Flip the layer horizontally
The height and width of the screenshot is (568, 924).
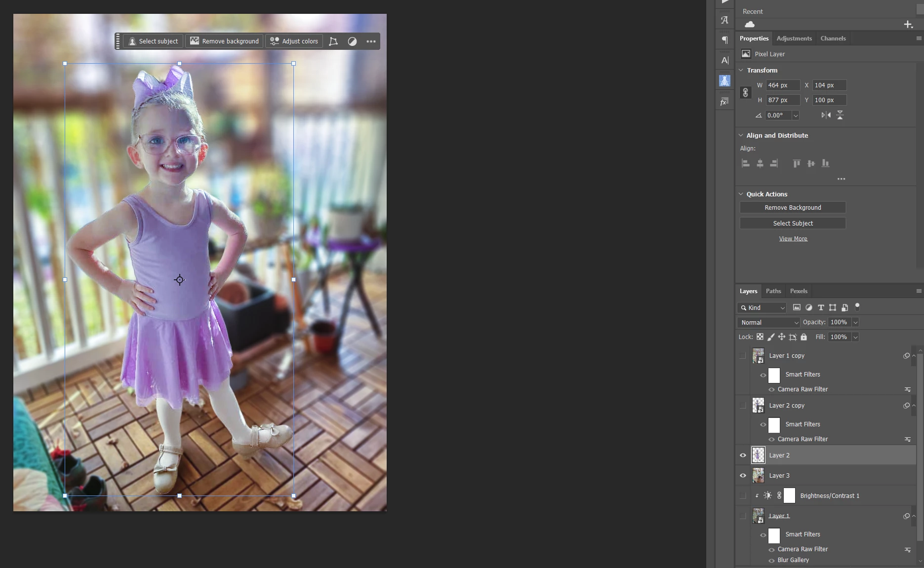(x=826, y=115)
